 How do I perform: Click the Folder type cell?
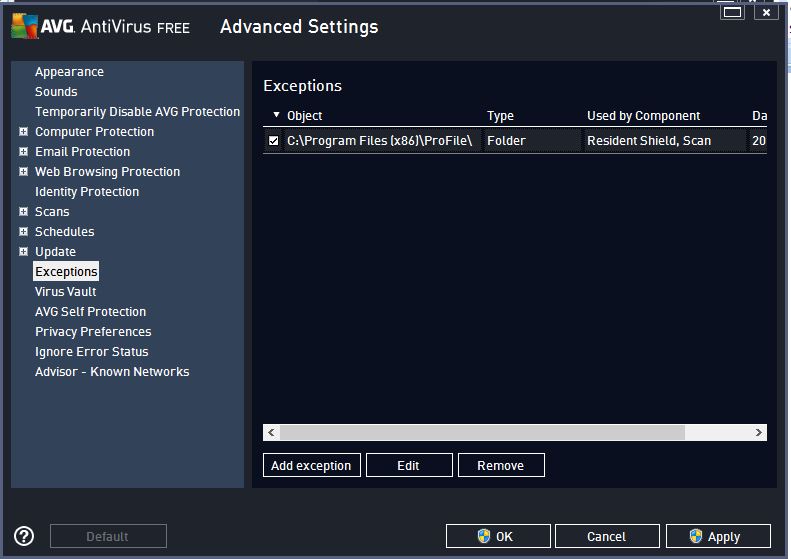(x=506, y=141)
